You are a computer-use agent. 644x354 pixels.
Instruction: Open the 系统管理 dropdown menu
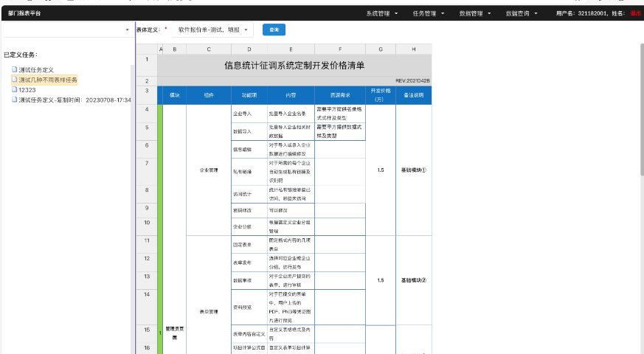click(x=382, y=13)
